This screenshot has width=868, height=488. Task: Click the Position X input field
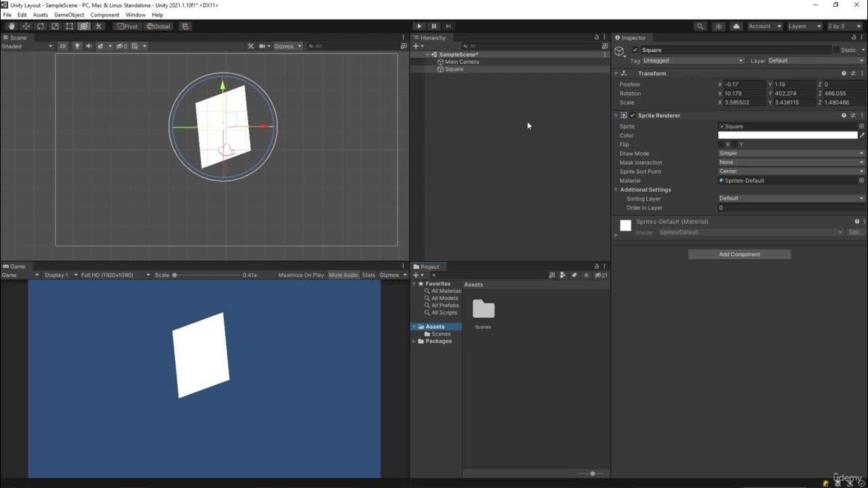tap(745, 85)
